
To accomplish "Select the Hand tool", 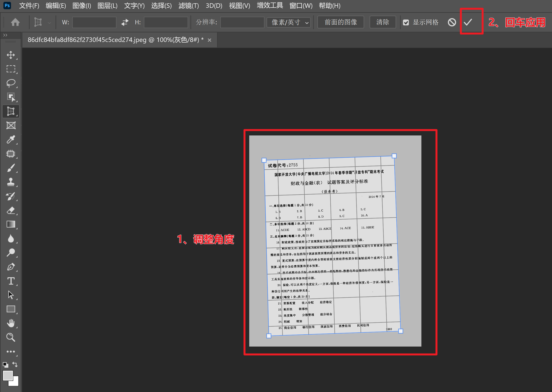I will click(x=11, y=323).
